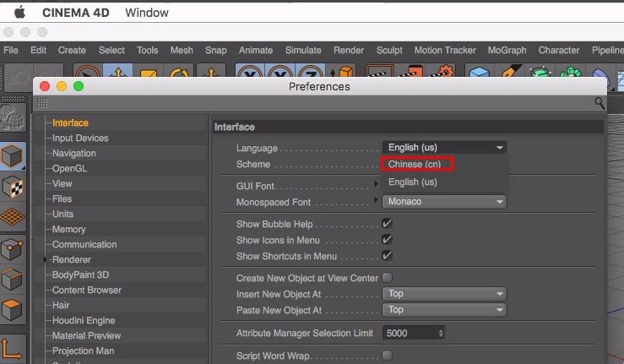The width and height of the screenshot is (624, 364).
Task: Open the CINEMA 4D application menu
Action: tap(76, 13)
